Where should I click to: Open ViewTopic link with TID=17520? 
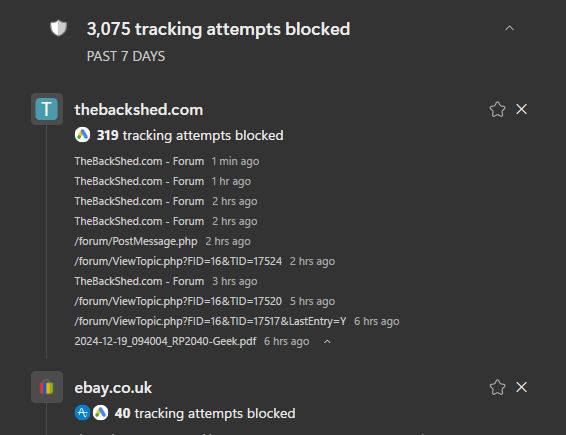click(178, 301)
